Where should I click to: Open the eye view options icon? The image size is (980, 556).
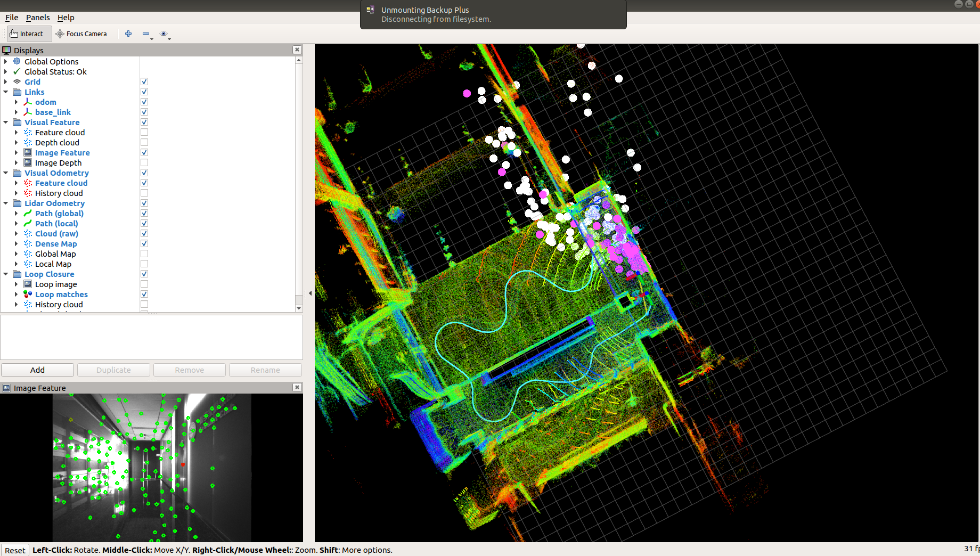pyautogui.click(x=164, y=34)
